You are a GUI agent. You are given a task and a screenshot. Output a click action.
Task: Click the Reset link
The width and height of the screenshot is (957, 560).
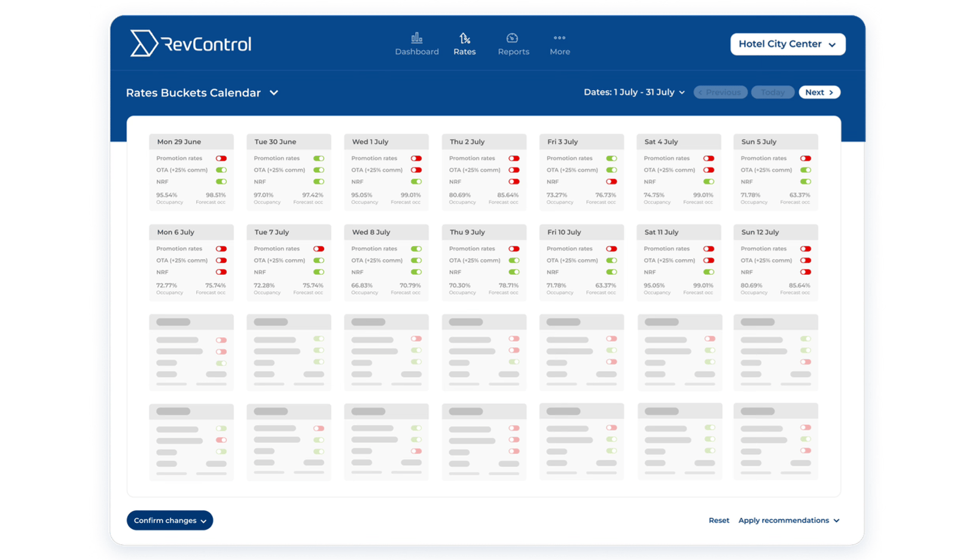[x=719, y=520]
